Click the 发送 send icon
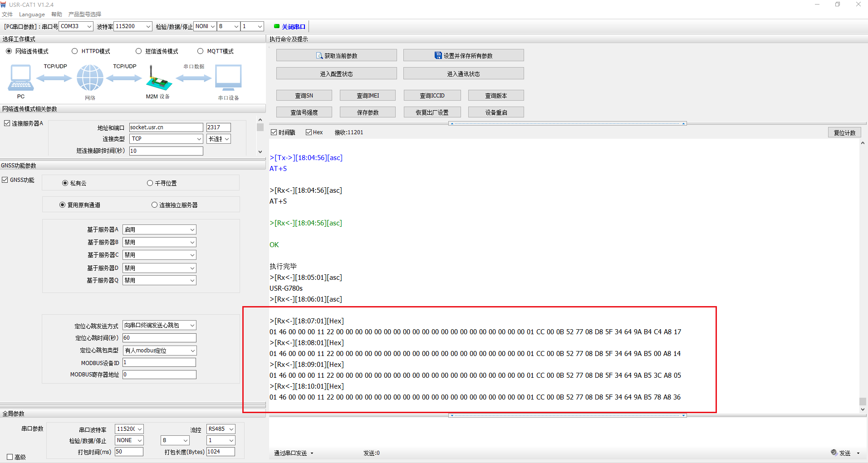The image size is (868, 463). pyautogui.click(x=834, y=453)
